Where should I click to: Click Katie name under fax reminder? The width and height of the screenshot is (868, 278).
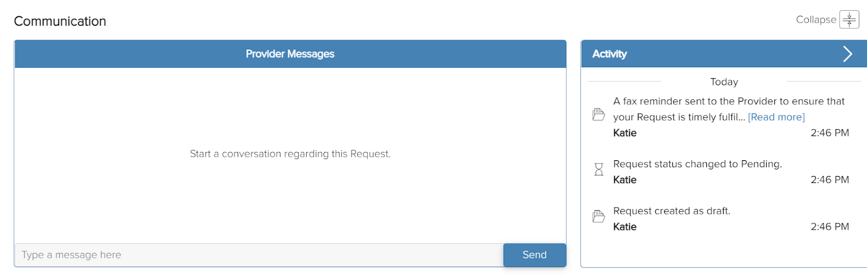pos(624,133)
